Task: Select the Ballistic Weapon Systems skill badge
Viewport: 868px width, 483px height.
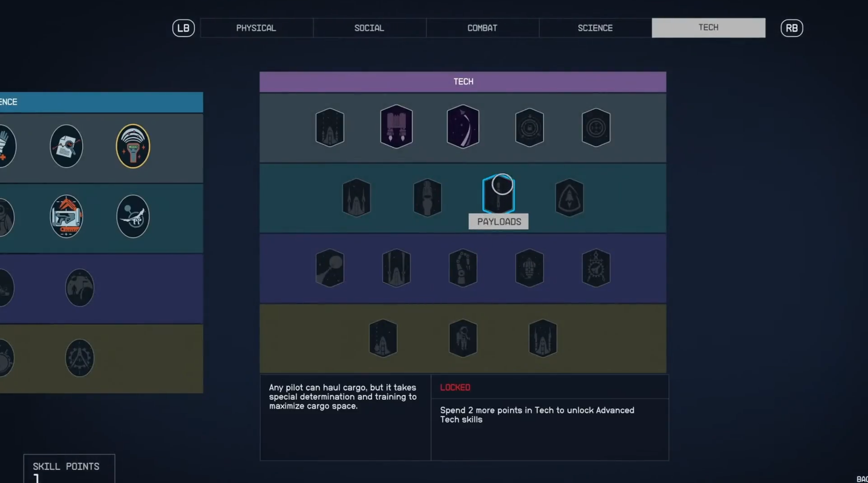Action: [330, 127]
